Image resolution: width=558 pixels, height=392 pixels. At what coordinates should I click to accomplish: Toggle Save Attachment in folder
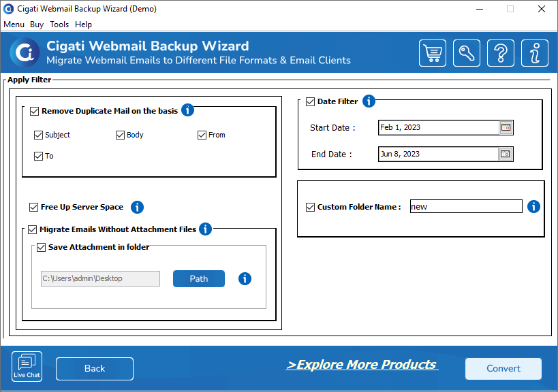pos(42,247)
